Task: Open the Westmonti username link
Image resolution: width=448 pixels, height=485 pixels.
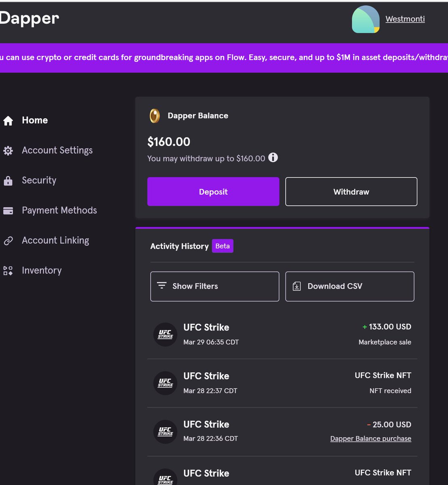Action: click(405, 19)
